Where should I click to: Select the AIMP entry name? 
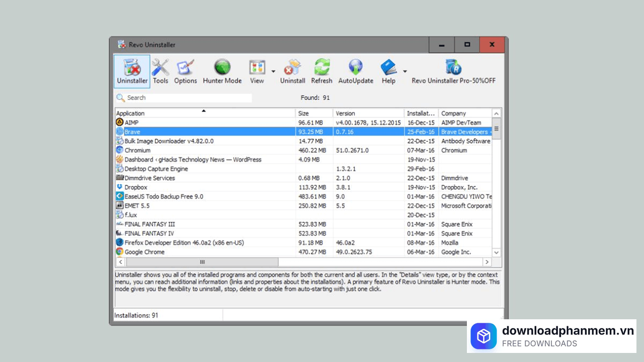tap(131, 122)
